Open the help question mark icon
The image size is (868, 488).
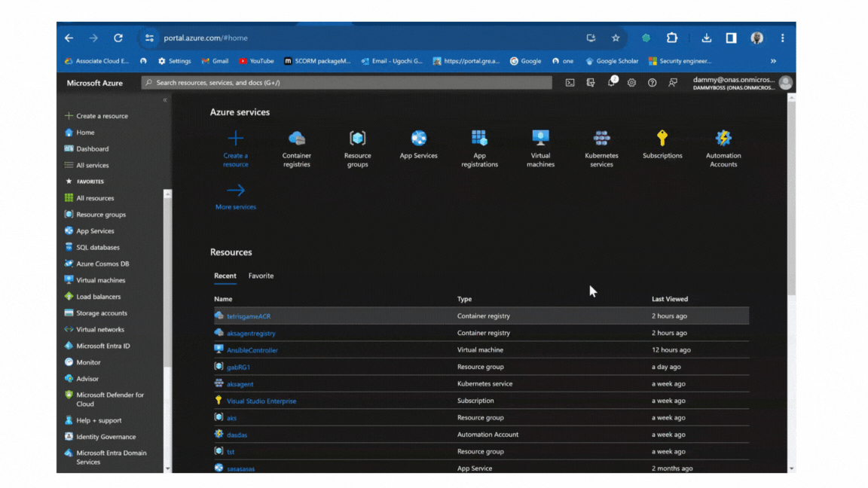pos(652,82)
